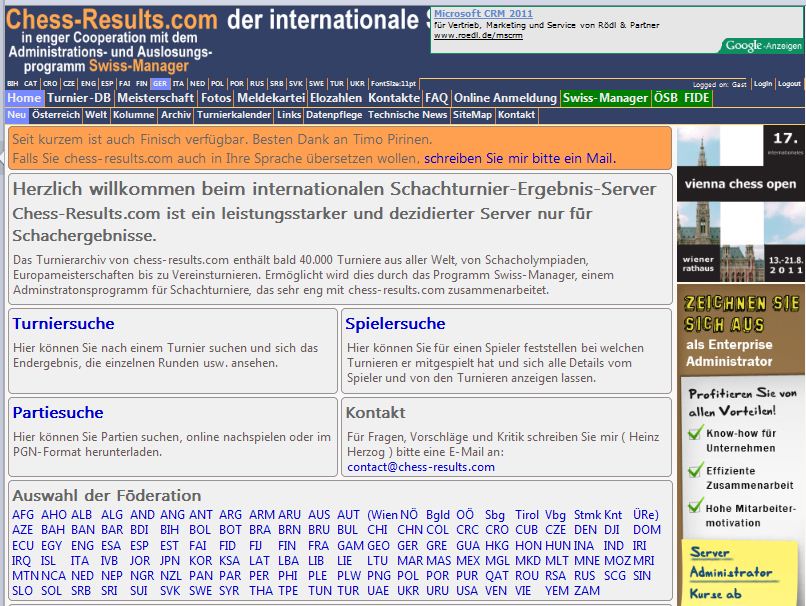Select the Turnierkalender tab
Viewport: 806px width, 606px height.
234,115
